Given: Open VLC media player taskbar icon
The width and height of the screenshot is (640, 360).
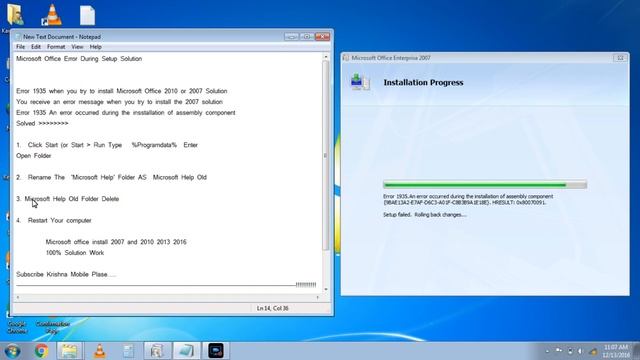Looking at the screenshot, I should tap(99, 351).
